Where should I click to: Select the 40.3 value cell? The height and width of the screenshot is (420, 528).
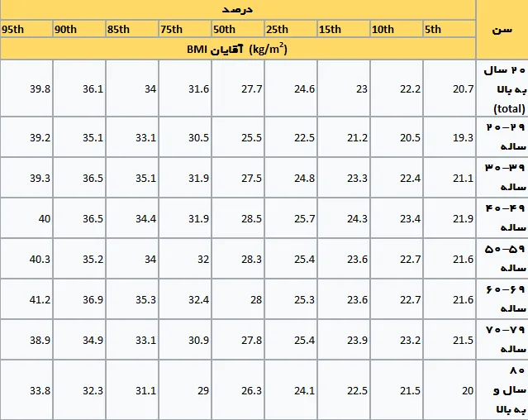click(26, 259)
